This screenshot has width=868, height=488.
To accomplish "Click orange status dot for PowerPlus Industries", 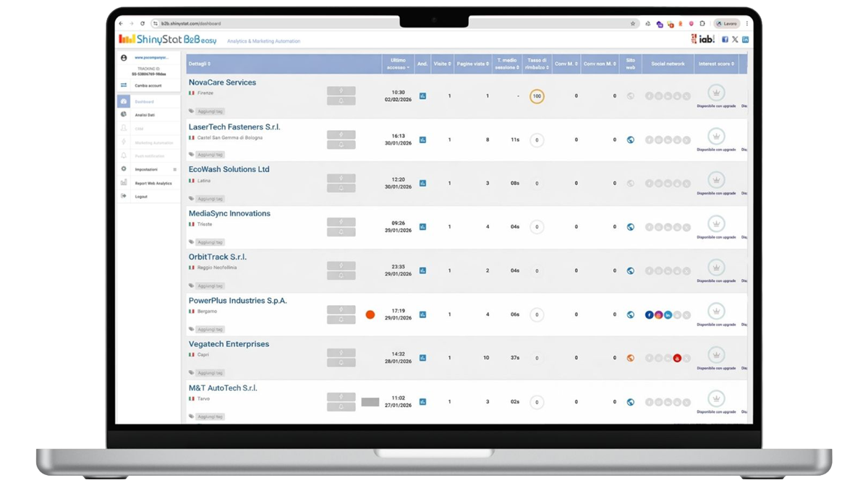I will point(370,314).
